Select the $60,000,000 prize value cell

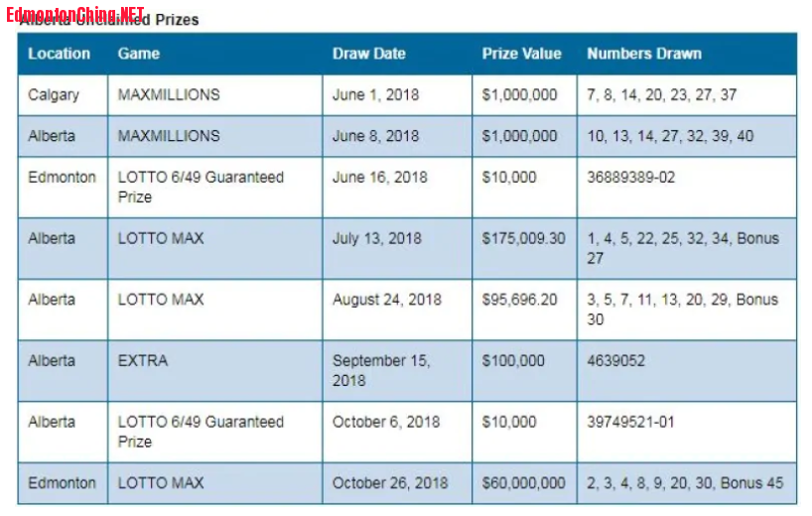point(523,483)
